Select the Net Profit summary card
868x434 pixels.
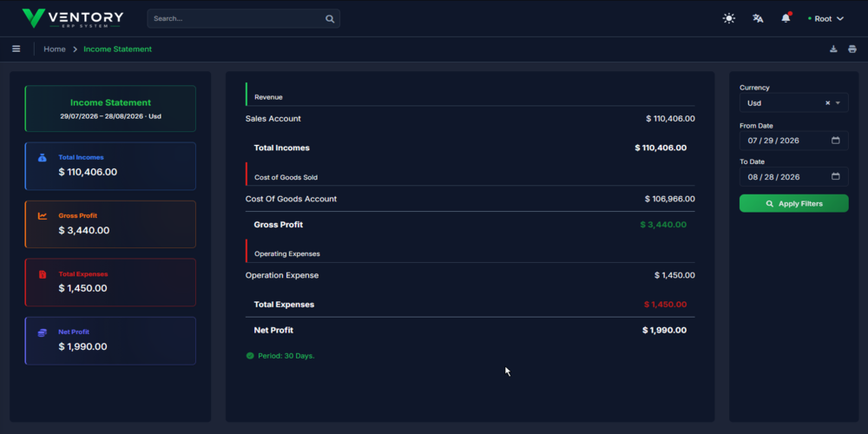coord(110,340)
